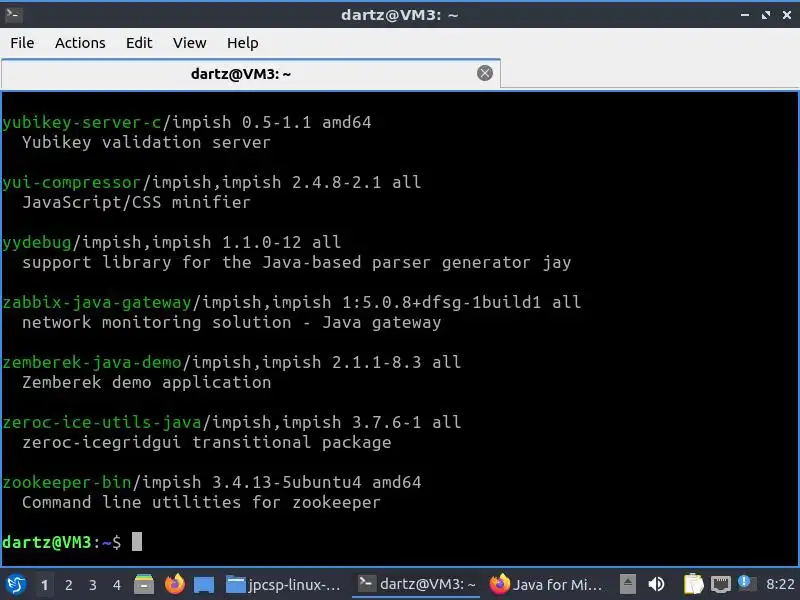800x600 pixels.
Task: Click the terminal icon in title bar
Action: tap(13, 15)
